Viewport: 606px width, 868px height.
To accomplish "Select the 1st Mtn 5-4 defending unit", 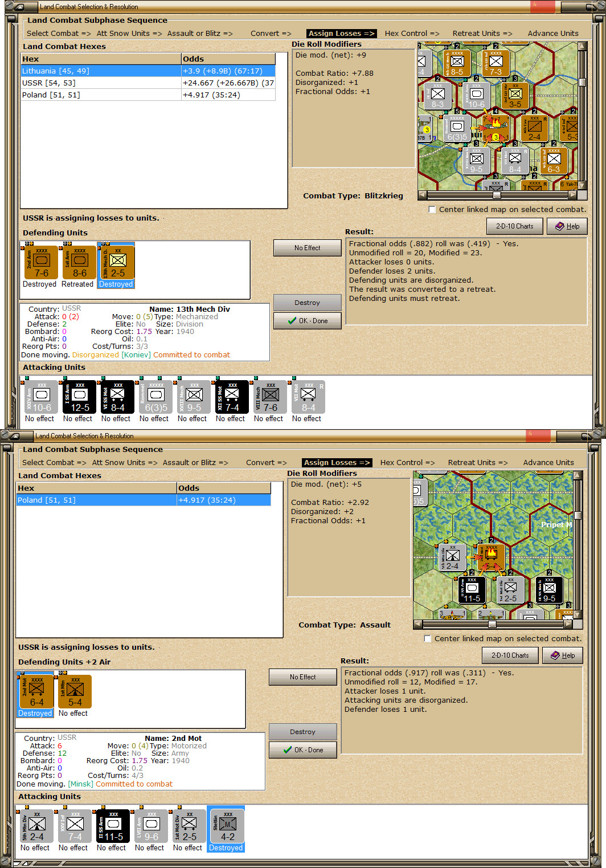I will point(73,691).
